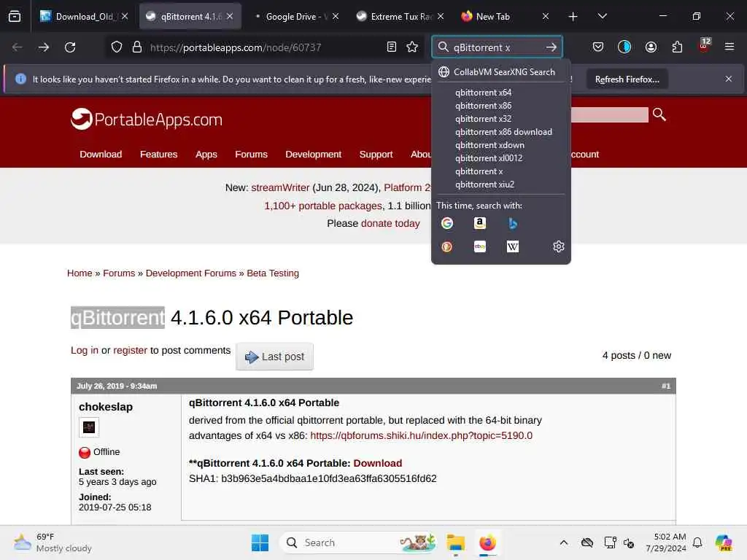Switch to the Extreme Tux Racer tab

point(400,17)
